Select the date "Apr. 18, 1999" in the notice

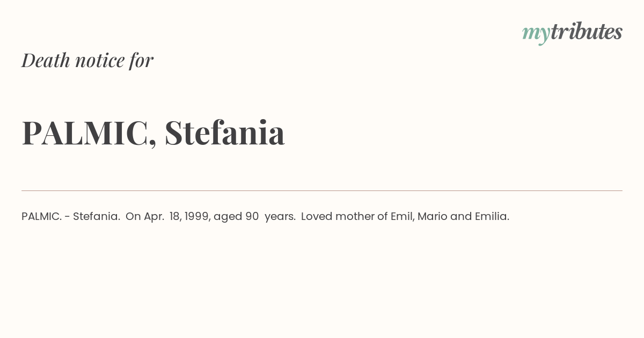(177, 217)
